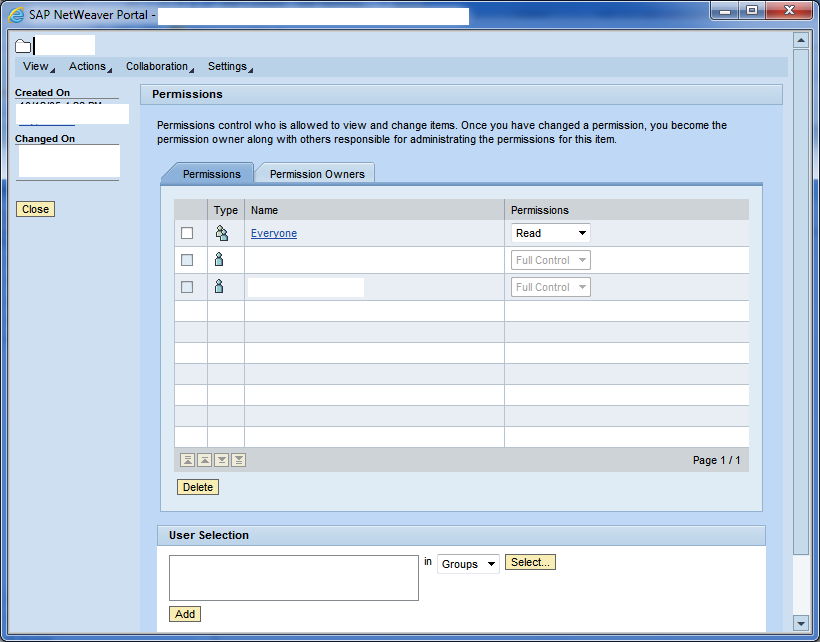Open the Collaboration menu
This screenshot has height=642, width=820.
coord(160,66)
